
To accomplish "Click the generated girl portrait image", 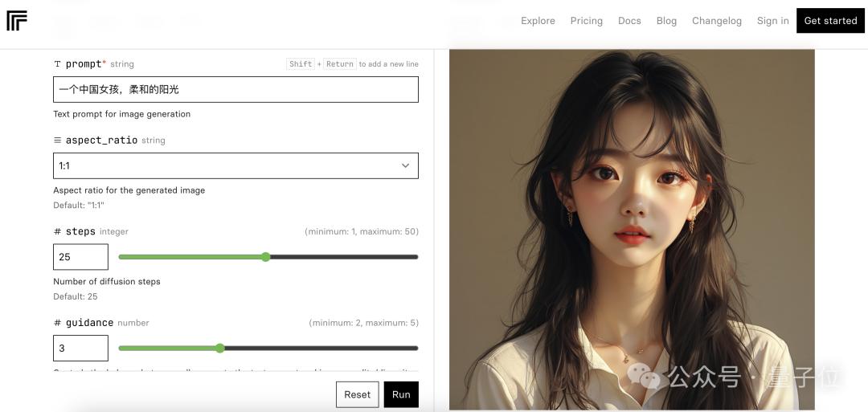I will [x=632, y=230].
